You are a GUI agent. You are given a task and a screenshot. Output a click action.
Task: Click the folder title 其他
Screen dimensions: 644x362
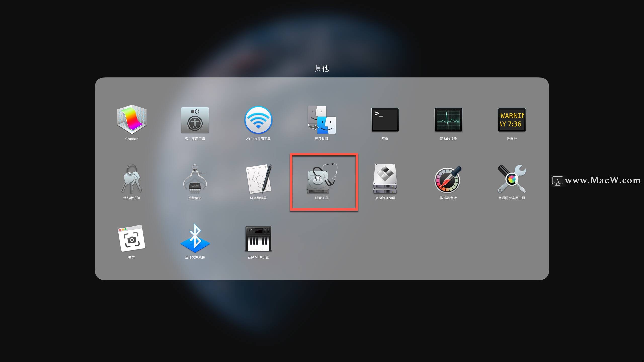point(322,68)
